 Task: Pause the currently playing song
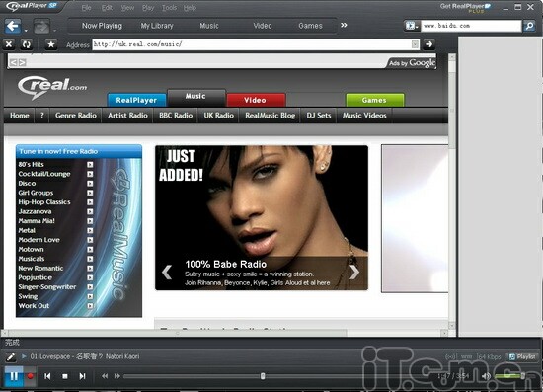[14, 376]
